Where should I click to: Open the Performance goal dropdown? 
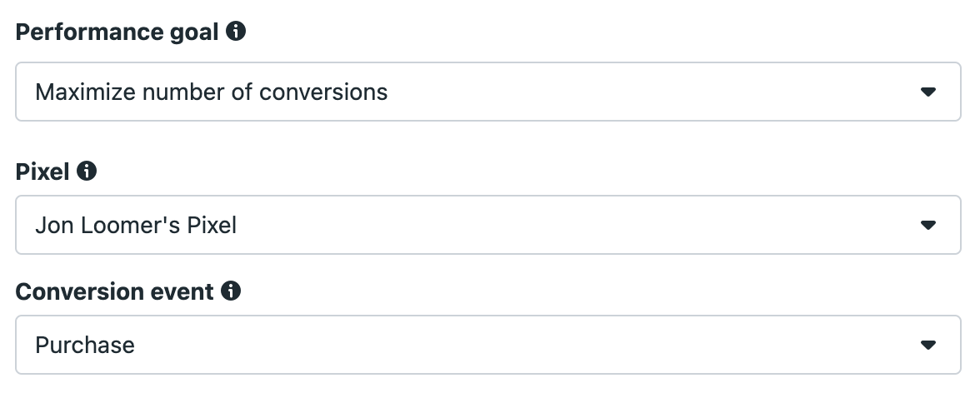488,92
